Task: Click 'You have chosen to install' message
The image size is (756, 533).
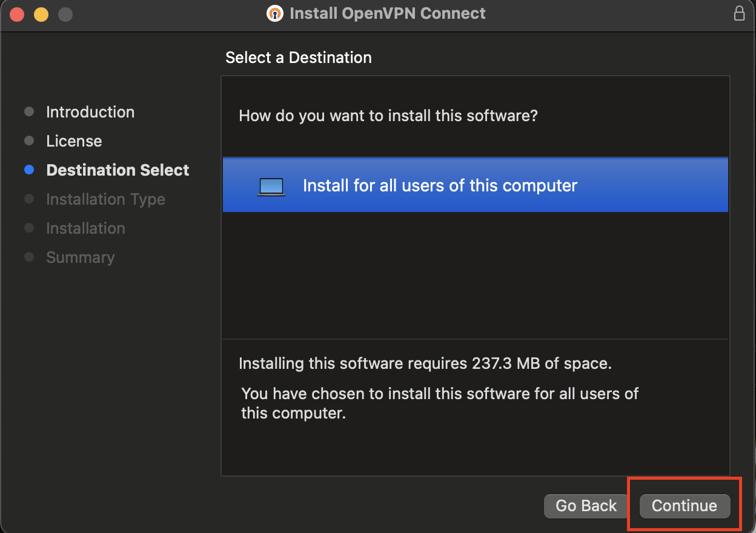Action: (x=440, y=403)
